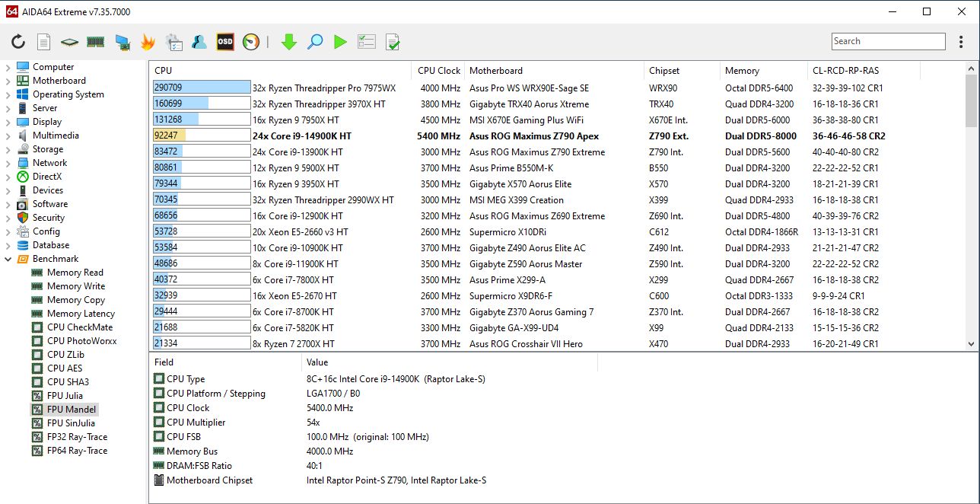Screen dimensions: 980x504
Task: Open the FP64 Ray-Trace benchmark
Action: click(x=77, y=451)
